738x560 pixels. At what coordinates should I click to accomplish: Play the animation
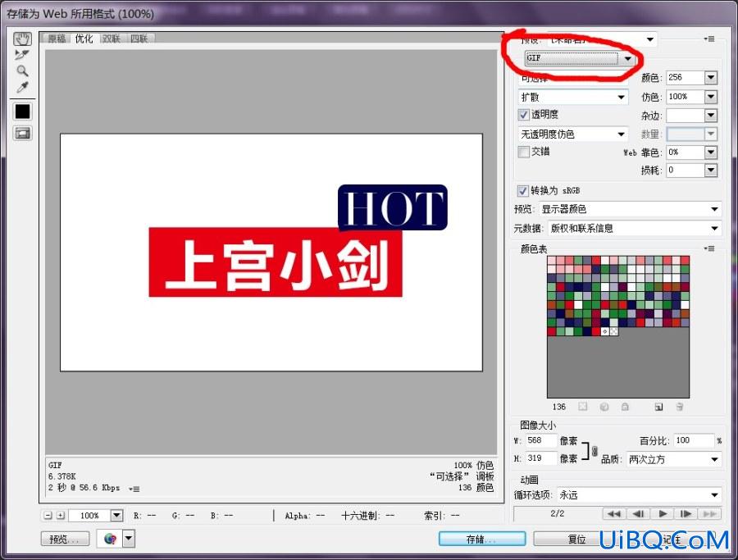[663, 514]
